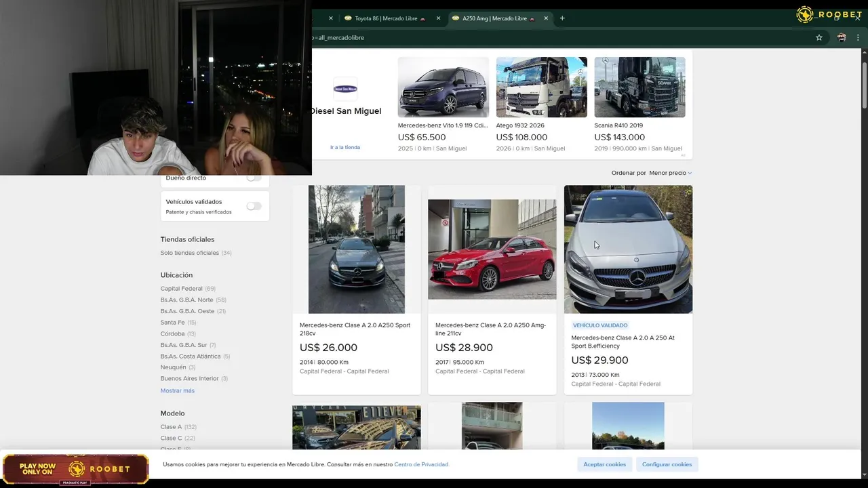The image size is (868, 488).
Task: Filter location by Bs.As. G.B.A. Oeste
Action: (x=193, y=311)
